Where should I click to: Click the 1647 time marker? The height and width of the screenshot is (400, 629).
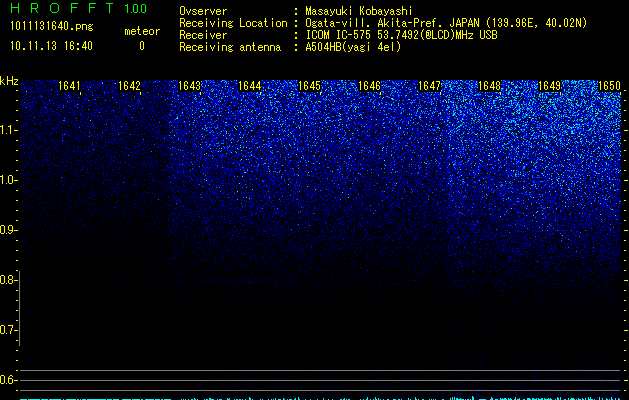tap(429, 86)
